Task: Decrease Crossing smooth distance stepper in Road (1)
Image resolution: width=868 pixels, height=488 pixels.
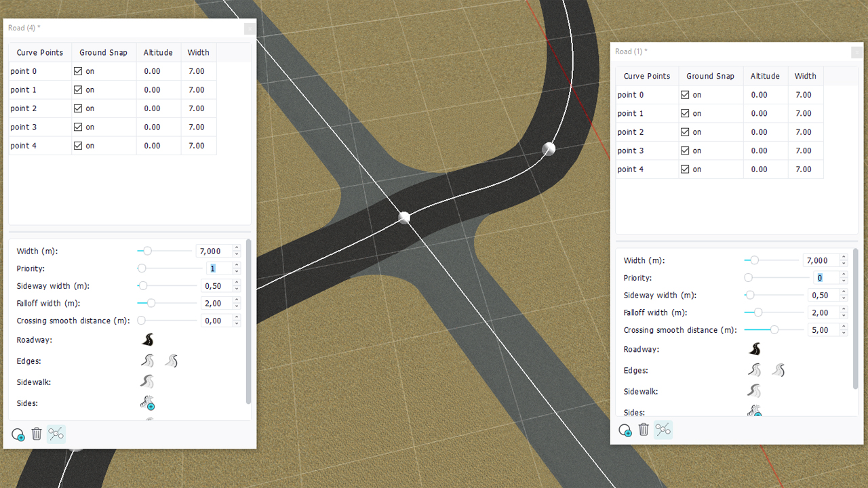Action: [x=844, y=333]
